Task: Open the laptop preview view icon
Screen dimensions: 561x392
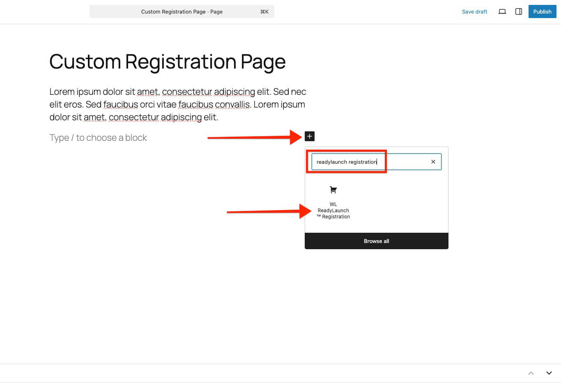Action: click(x=502, y=11)
